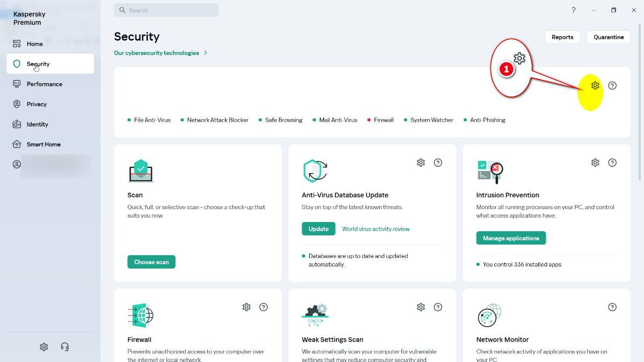
Task: Open help for protection components panel
Action: 612,85
